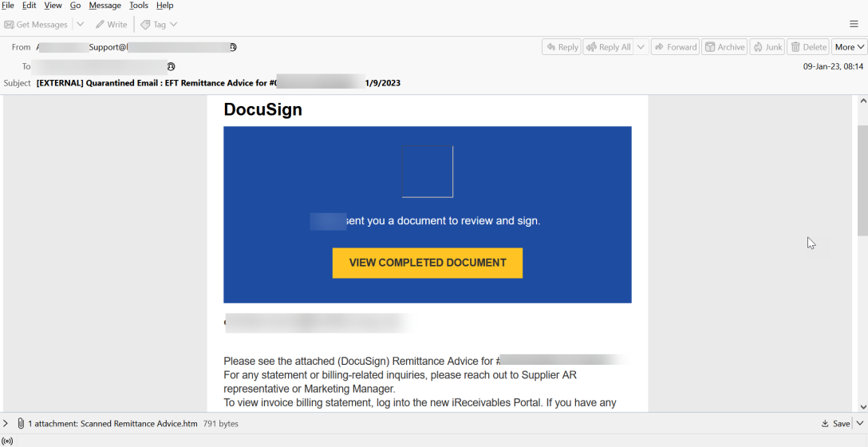Open the Edit menu
This screenshot has width=868, height=447.
pos(29,6)
